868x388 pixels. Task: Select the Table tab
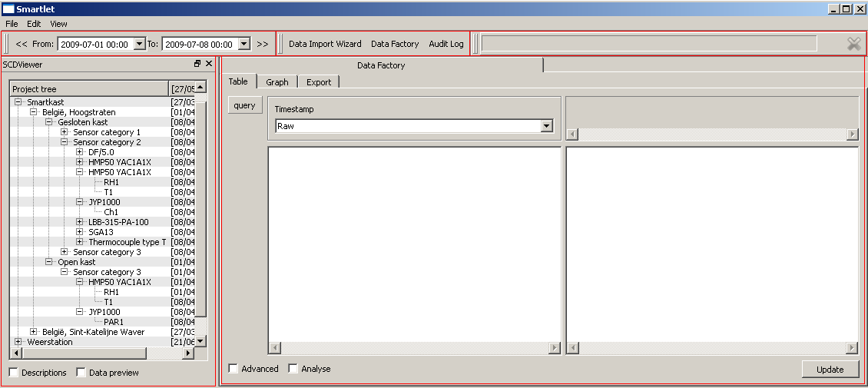239,81
